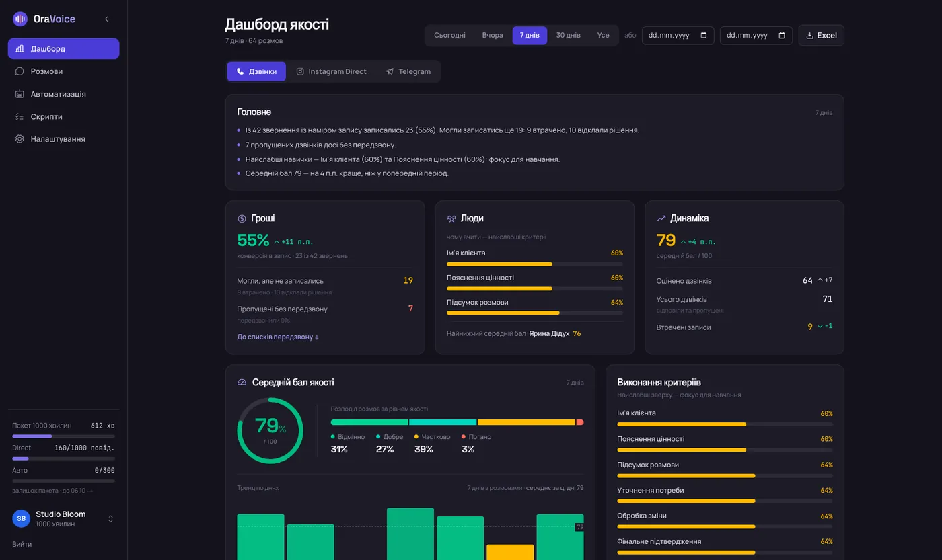
Task: Select the Сьогодні period filter
Action: tap(449, 36)
